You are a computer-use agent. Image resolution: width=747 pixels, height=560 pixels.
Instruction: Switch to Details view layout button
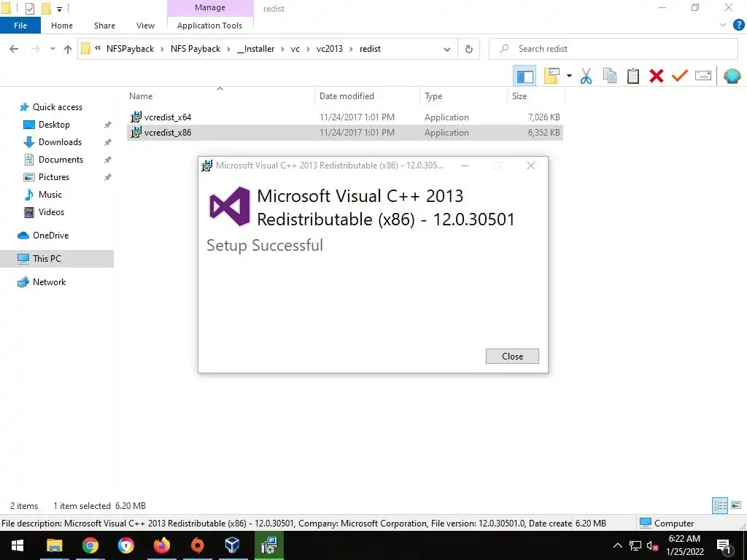point(720,506)
